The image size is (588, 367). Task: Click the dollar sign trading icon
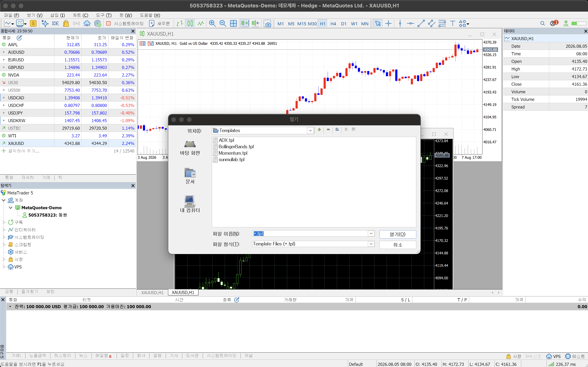tap(33, 24)
